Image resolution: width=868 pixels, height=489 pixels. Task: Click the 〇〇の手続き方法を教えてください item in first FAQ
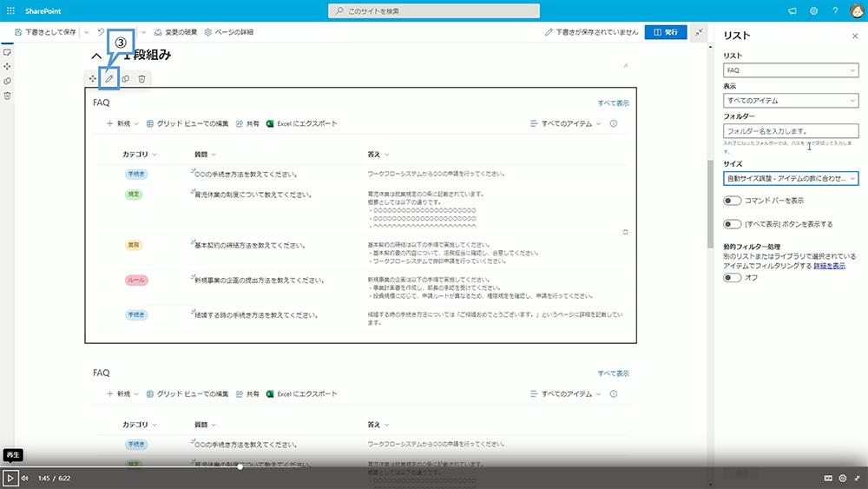point(246,174)
